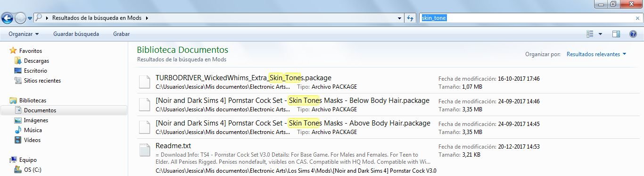Click the Back navigation arrow
This screenshot has height=176, width=644.
(7, 18)
